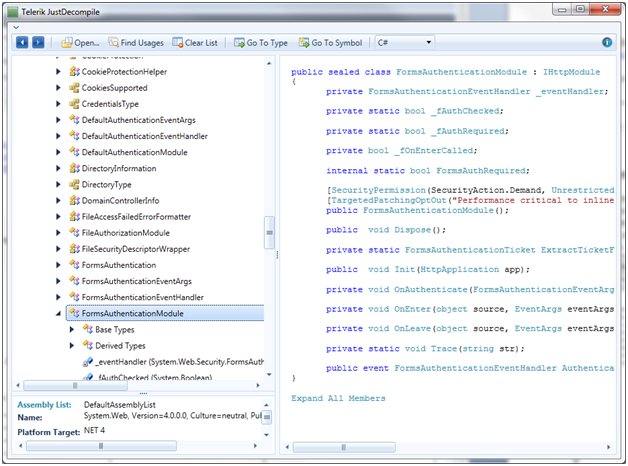
Task: Clear the assembly list via Clear List
Action: (195, 42)
